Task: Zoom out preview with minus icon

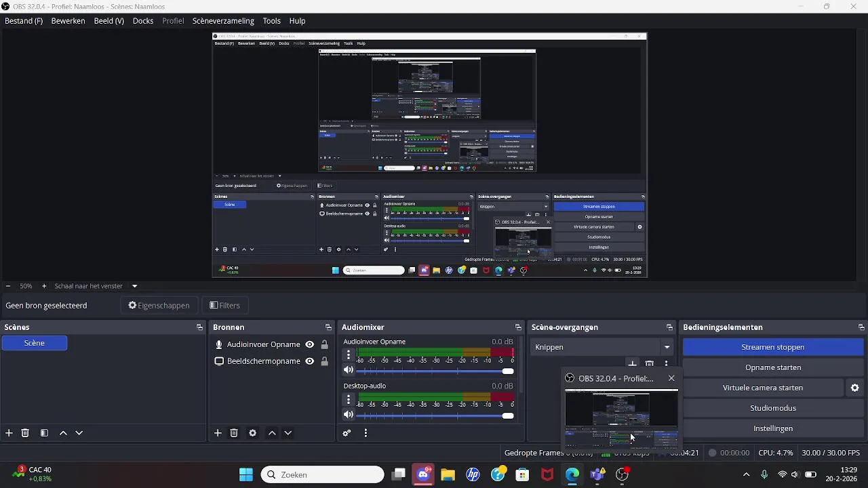Action: point(7,286)
